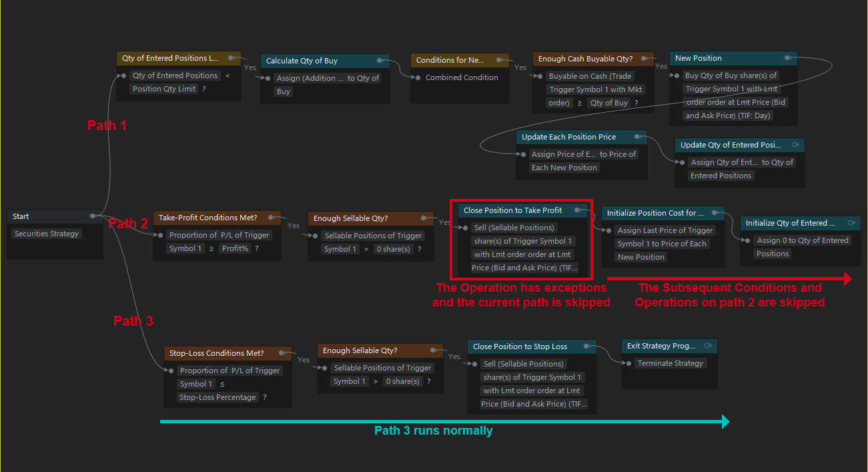This screenshot has height=472, width=868.
Task: Click output connector of Enough Cash Buyable Qty?
Action: 644,59
